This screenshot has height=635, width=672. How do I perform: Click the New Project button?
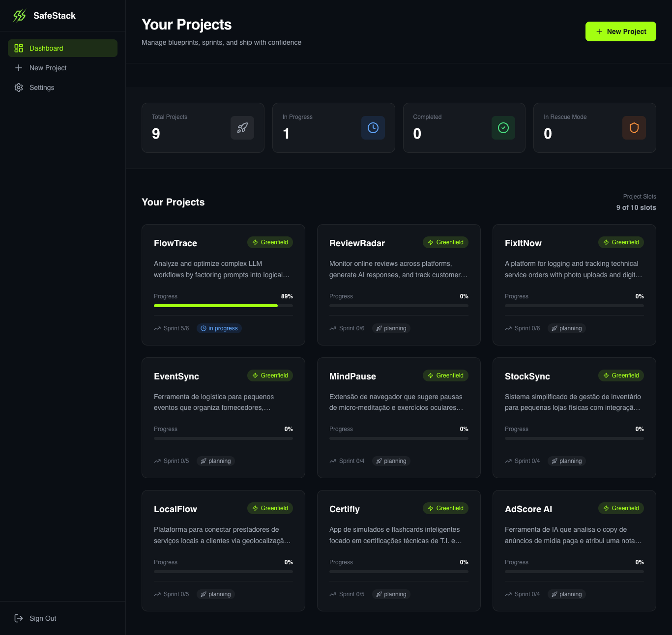point(620,31)
